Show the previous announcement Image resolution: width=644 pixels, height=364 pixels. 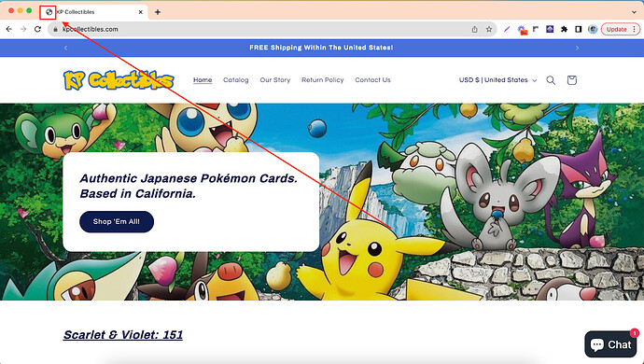tap(65, 48)
